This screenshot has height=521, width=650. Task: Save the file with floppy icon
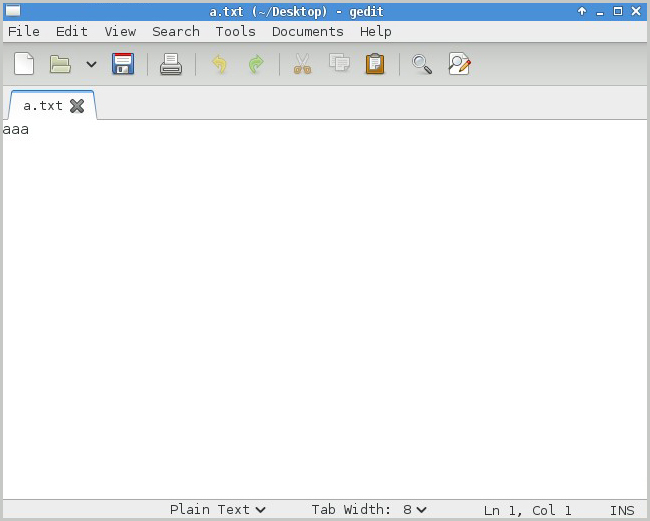click(123, 64)
